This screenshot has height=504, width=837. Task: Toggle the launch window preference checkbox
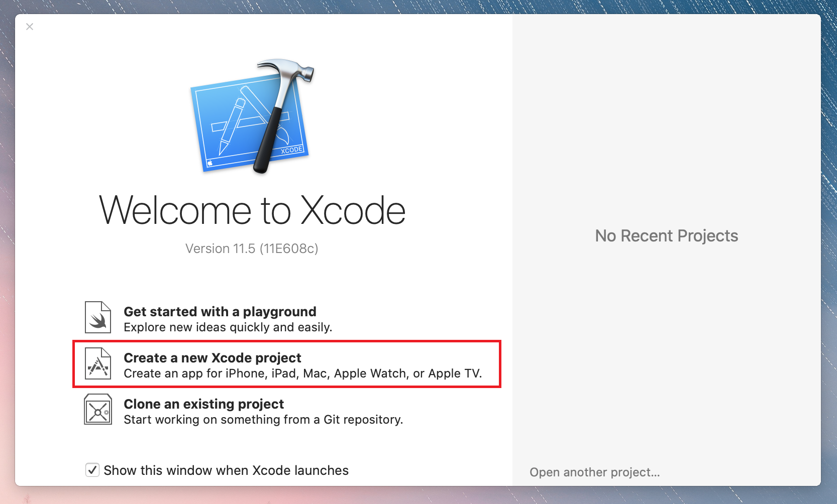pos(92,470)
